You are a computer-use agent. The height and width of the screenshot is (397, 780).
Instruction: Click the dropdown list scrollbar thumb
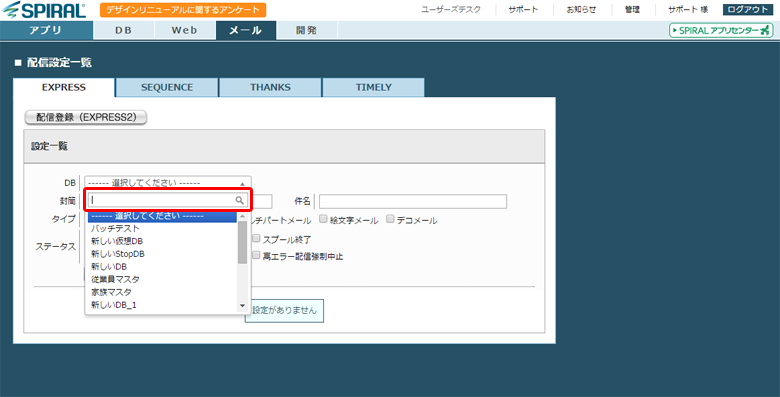pyautogui.click(x=242, y=242)
